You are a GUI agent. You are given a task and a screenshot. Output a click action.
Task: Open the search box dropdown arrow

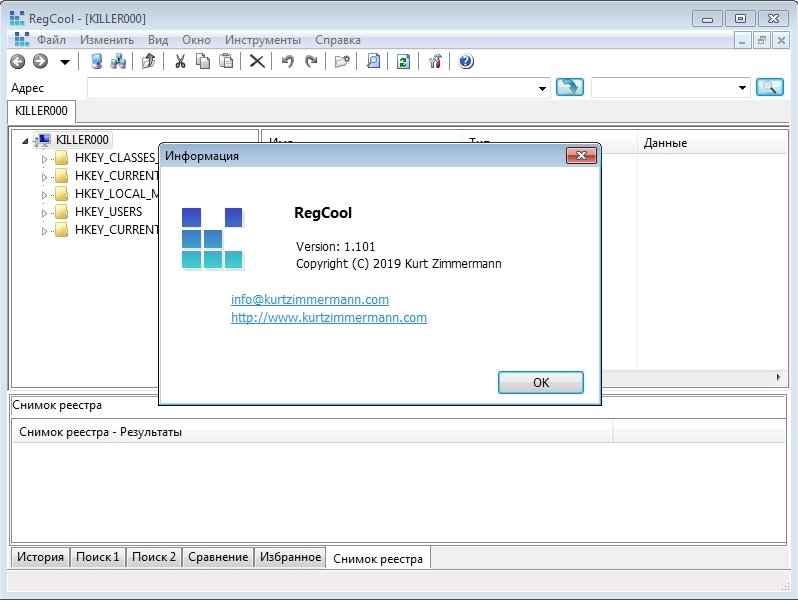click(x=742, y=88)
